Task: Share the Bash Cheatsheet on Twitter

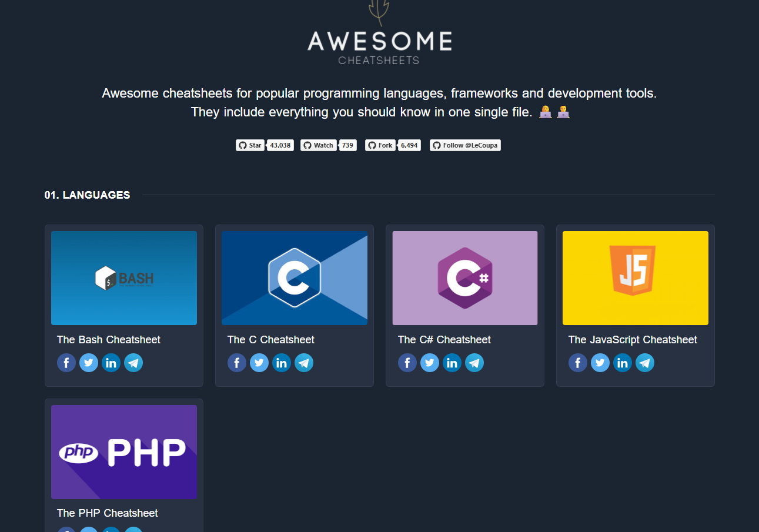Action: click(89, 363)
